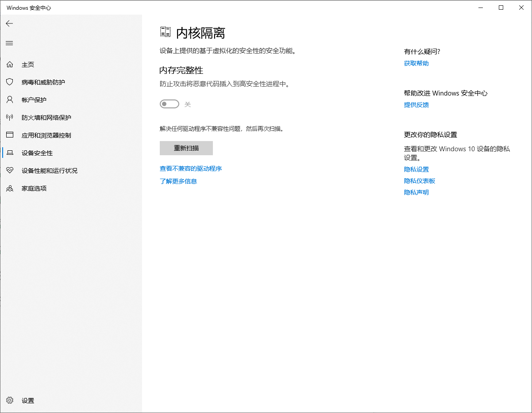This screenshot has height=413, width=532.
Task: Click the settings gear icon
Action: tap(10, 401)
